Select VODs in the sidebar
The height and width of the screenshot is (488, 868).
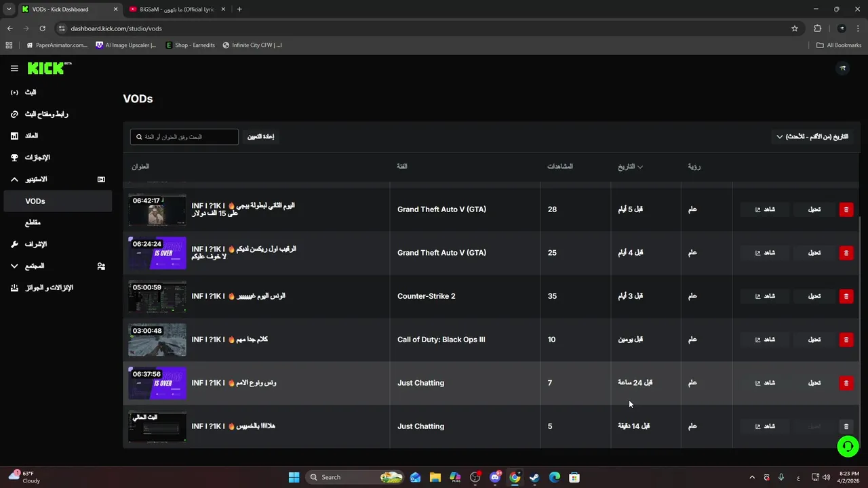click(58, 201)
